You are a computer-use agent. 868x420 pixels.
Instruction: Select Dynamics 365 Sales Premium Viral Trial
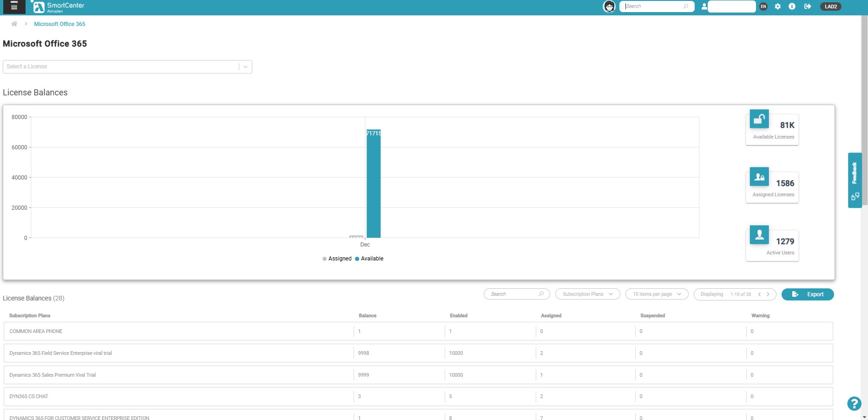418,375
